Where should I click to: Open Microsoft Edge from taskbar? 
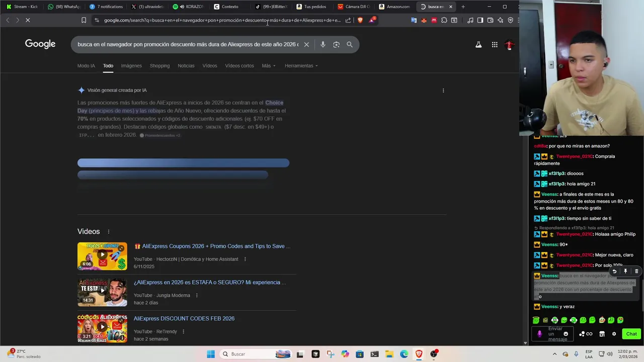tap(404, 354)
